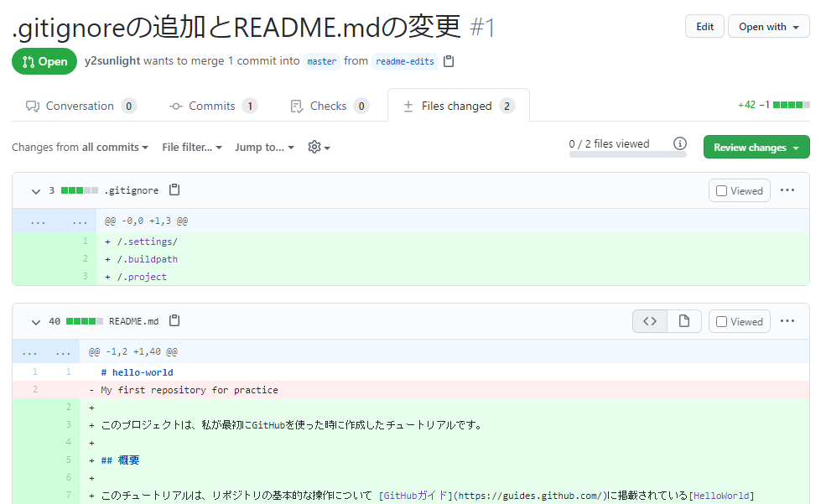Collapse the .gitignore file diff

36,191
